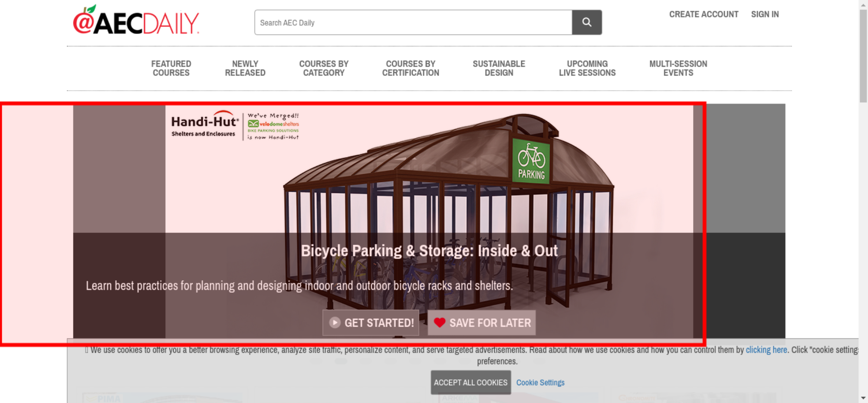Screen dimensions: 868x403
Task: Expand Courses by Certification
Action: pyautogui.click(x=411, y=68)
